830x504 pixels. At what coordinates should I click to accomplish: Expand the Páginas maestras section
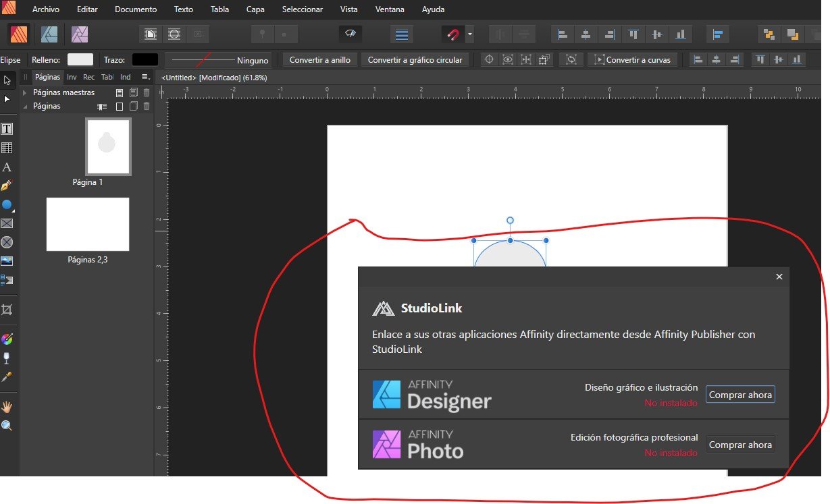tap(25, 92)
